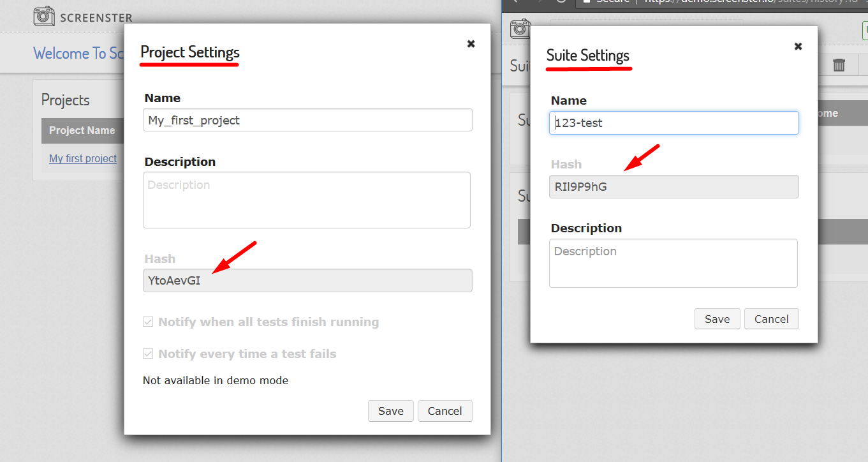This screenshot has width=868, height=462.
Task: Click the trash can delete icon
Action: point(839,64)
